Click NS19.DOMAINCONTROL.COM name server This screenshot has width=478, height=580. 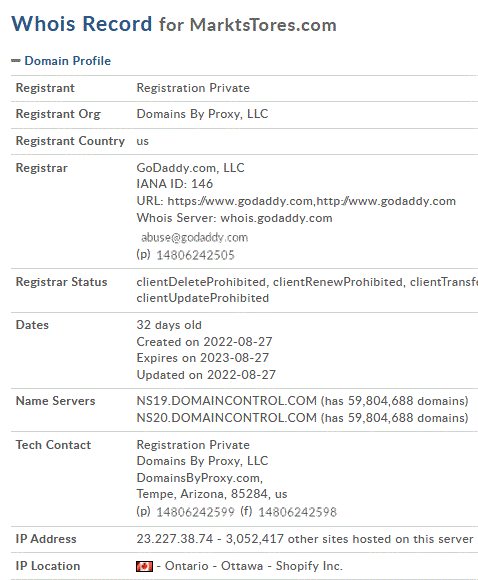pyautogui.click(x=227, y=401)
